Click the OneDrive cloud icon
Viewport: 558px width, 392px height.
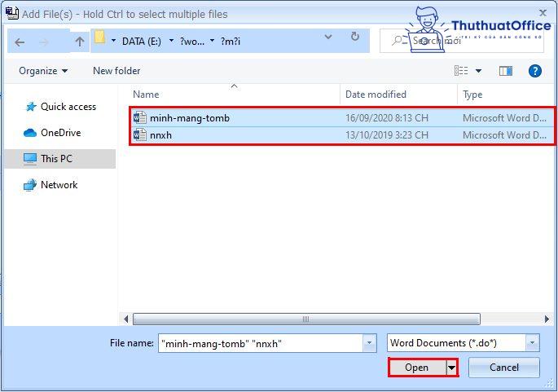(x=30, y=133)
